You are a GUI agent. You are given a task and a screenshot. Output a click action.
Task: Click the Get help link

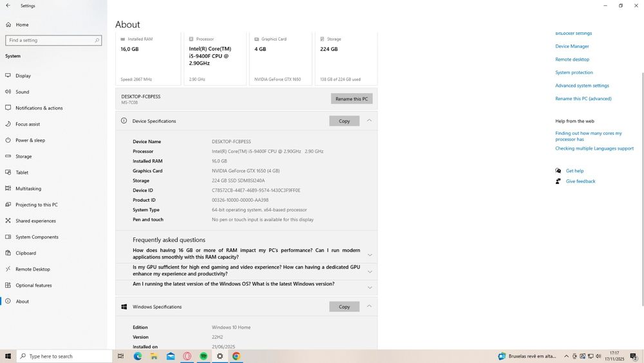pos(574,171)
